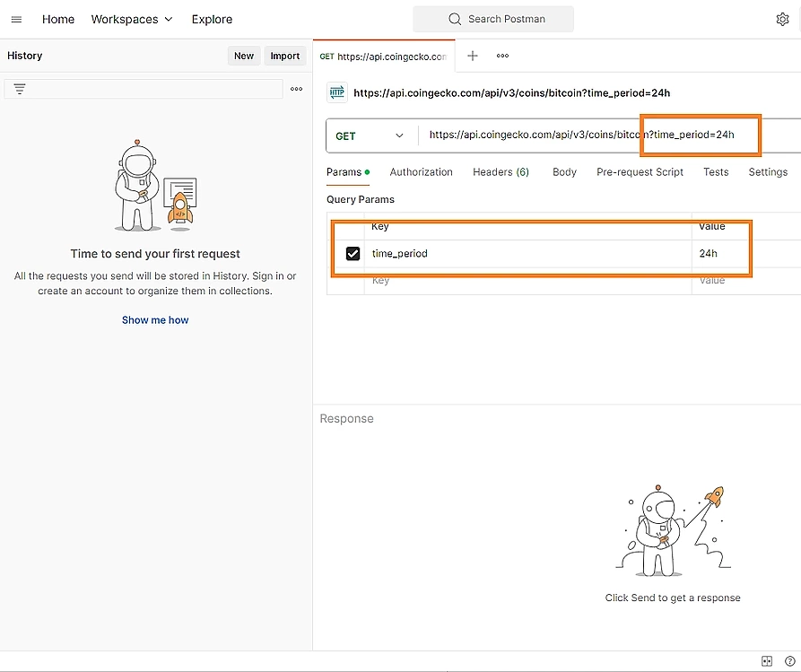Go to the Home menu
Screen dimensions: 801x672
tap(58, 20)
